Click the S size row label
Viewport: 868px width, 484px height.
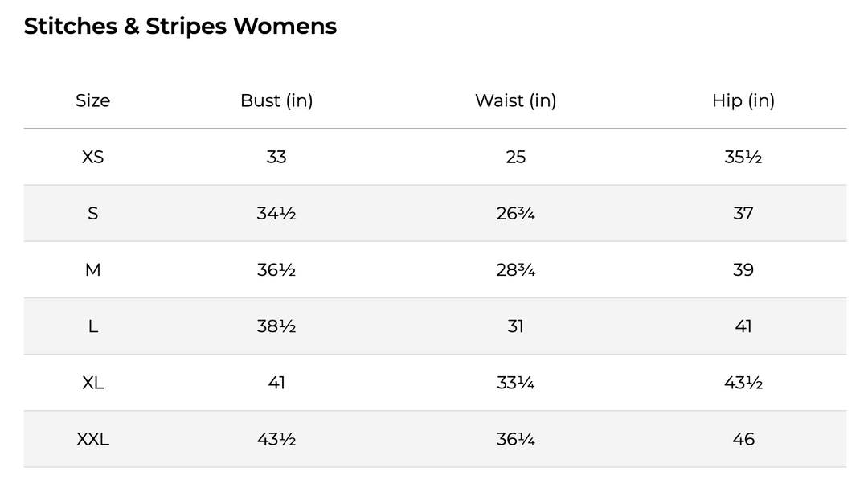[x=92, y=213]
